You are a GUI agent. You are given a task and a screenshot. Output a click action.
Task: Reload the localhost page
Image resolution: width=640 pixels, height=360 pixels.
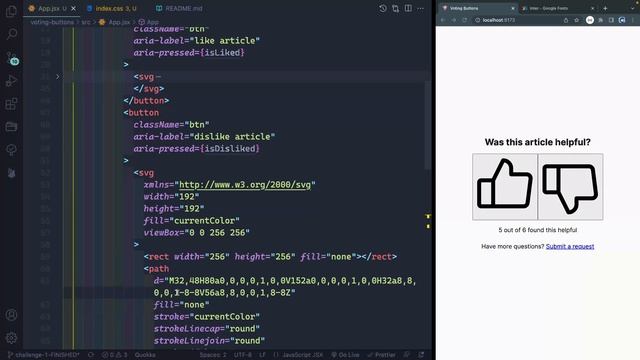[464, 20]
